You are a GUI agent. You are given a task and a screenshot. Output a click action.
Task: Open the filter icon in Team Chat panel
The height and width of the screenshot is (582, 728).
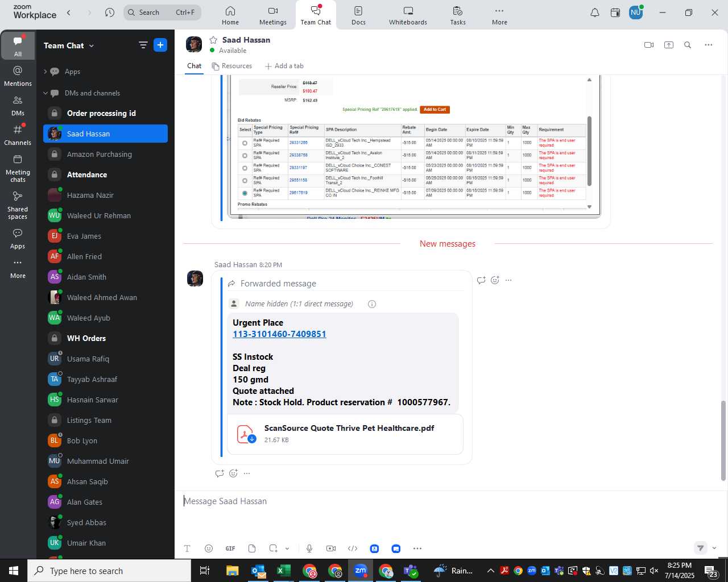point(143,45)
